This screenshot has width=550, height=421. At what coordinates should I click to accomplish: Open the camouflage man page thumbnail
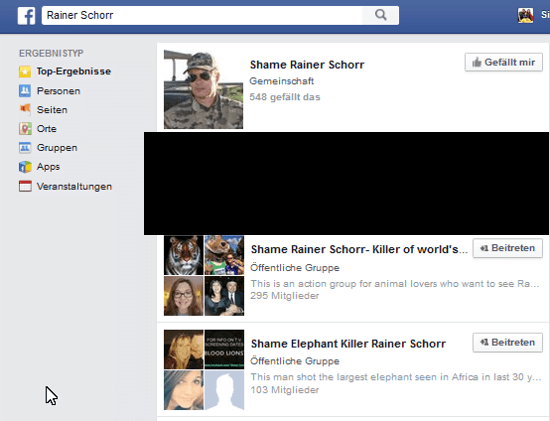203,89
